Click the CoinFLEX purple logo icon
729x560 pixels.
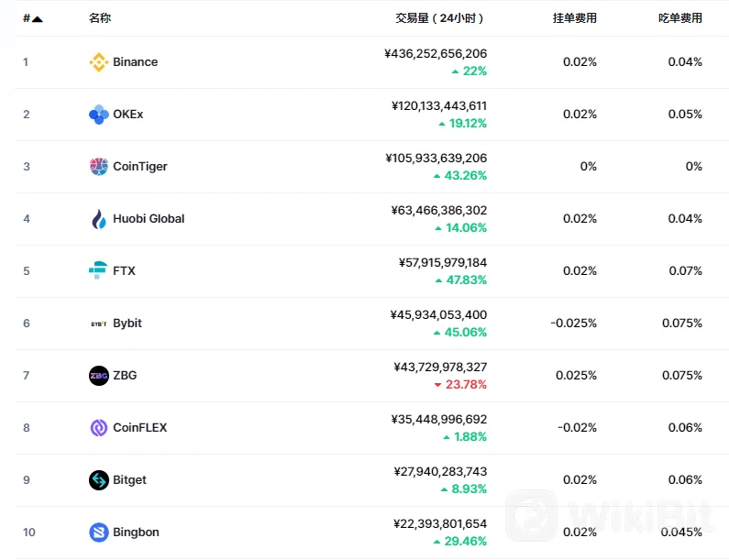coord(98,428)
